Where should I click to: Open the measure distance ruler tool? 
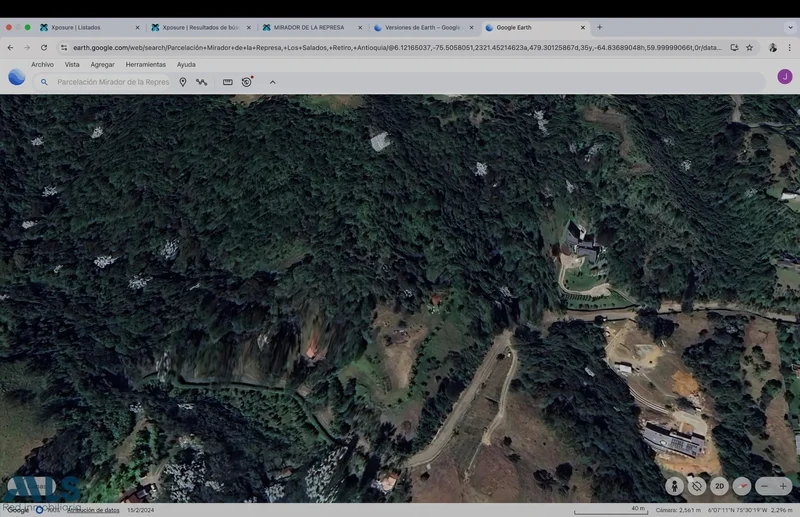tap(228, 82)
